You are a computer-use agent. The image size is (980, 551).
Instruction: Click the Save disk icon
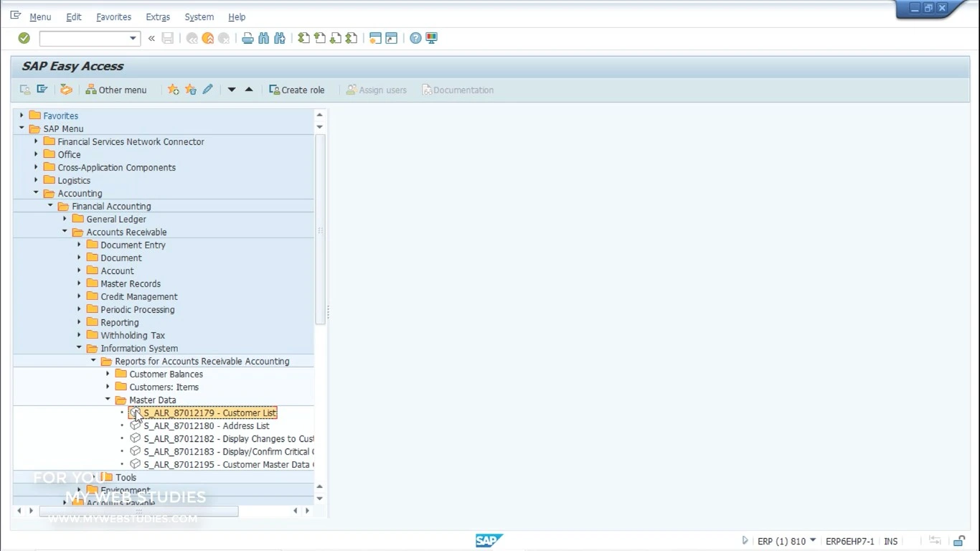[x=168, y=38]
